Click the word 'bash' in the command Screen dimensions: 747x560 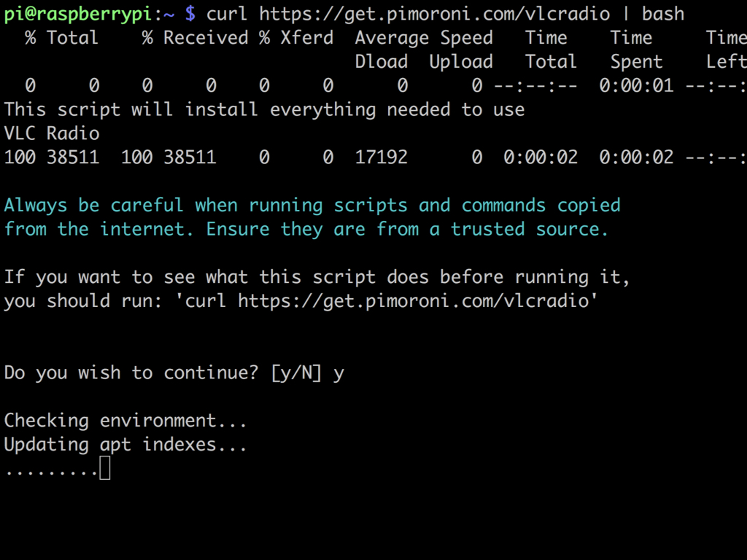pos(662,15)
